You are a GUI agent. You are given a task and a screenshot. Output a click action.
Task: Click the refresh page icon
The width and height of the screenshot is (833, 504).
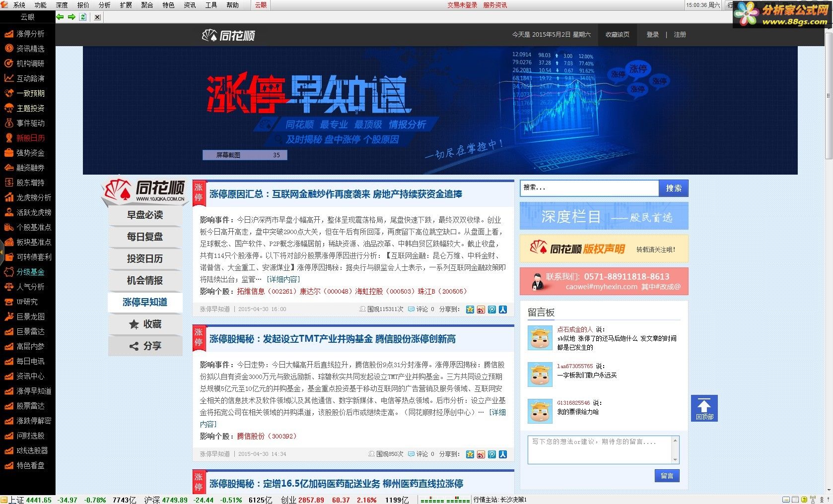(83, 17)
